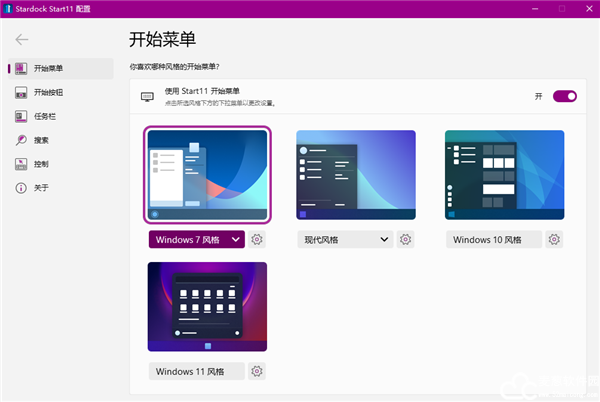Minimize the Start11 configuration window
600x402 pixels.
tap(535, 8)
